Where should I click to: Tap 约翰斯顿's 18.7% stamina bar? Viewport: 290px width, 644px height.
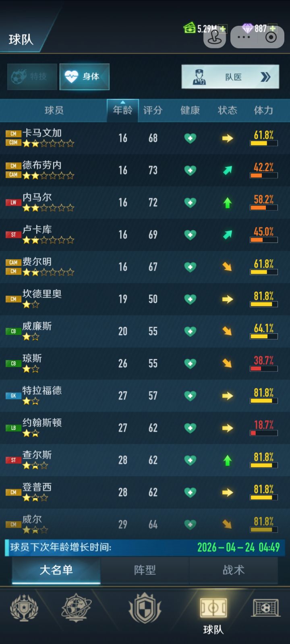pos(264,433)
